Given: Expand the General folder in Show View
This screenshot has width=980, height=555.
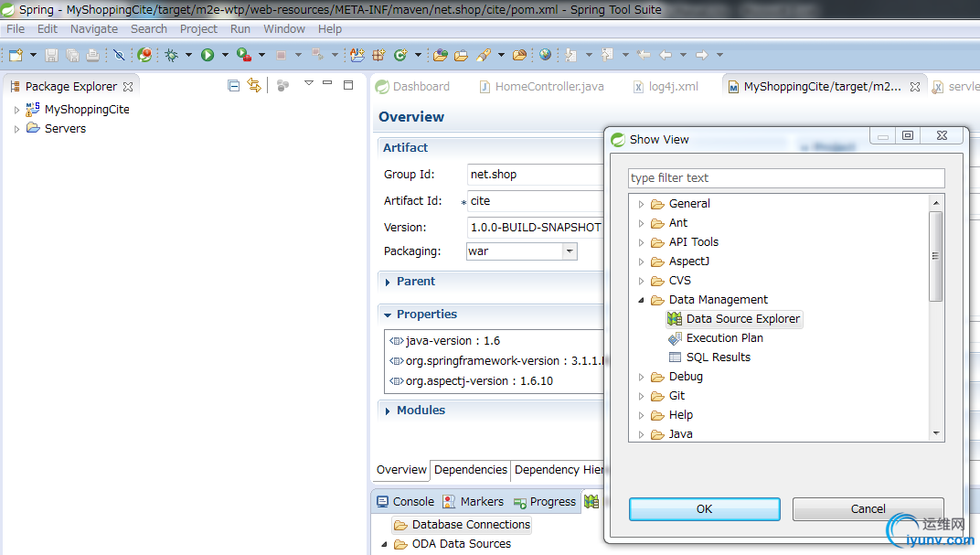Looking at the screenshot, I should tap(641, 204).
